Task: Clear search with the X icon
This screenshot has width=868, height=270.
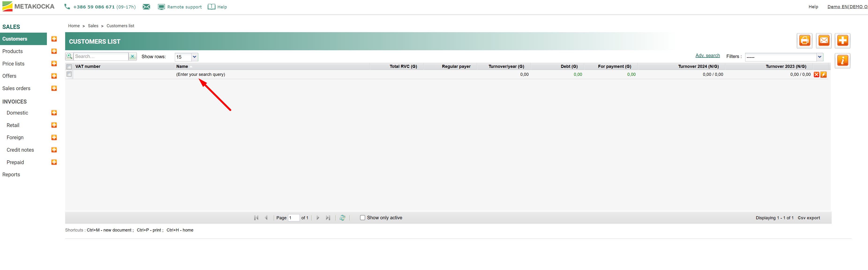Action: pyautogui.click(x=133, y=57)
